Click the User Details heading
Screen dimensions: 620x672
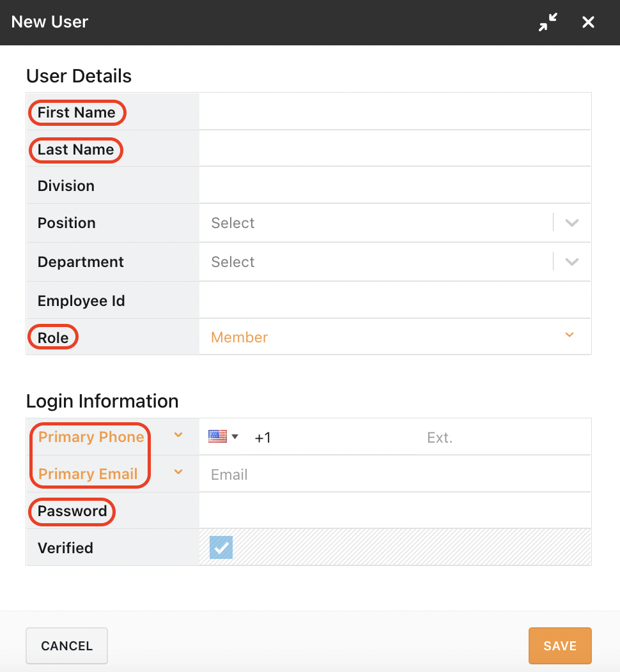coord(79,76)
